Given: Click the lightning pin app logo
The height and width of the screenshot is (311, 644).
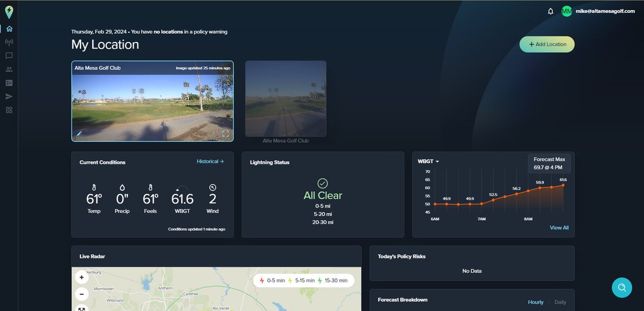Looking at the screenshot, I should point(9,11).
